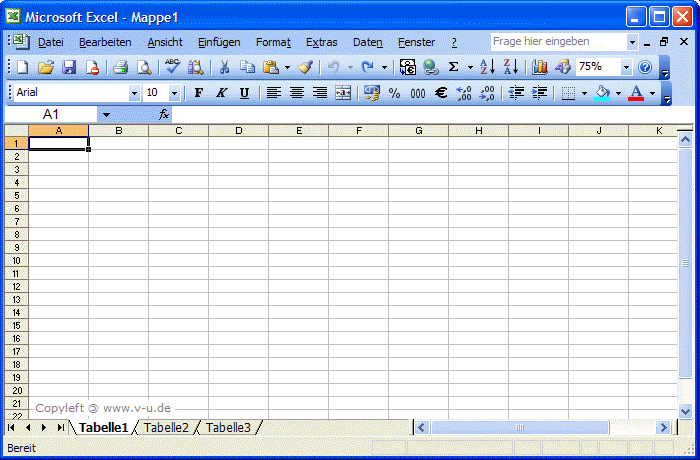The width and height of the screenshot is (700, 460).
Task: Open the Euro conversion tool icon
Action: 408,67
